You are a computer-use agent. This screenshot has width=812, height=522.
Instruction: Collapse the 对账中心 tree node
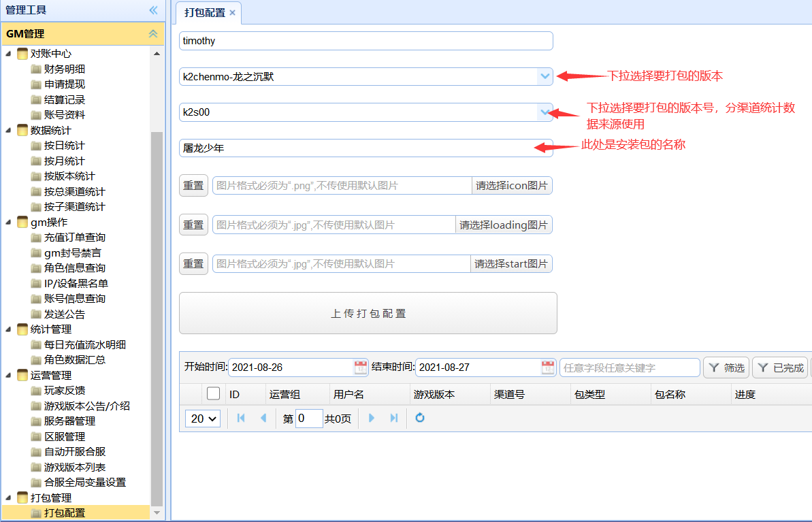click(9, 54)
